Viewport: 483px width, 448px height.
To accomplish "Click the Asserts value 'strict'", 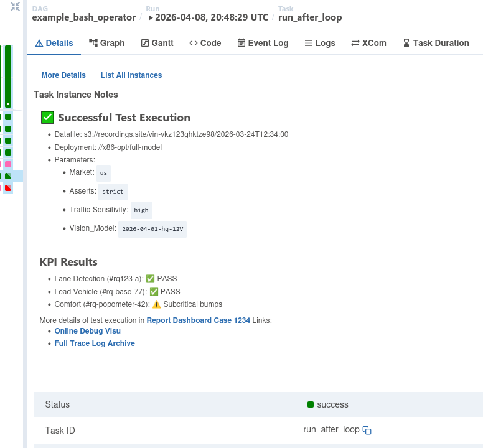I will [x=113, y=192].
